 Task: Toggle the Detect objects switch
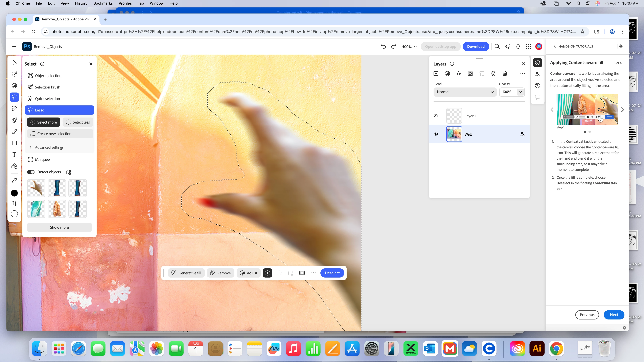tap(31, 172)
